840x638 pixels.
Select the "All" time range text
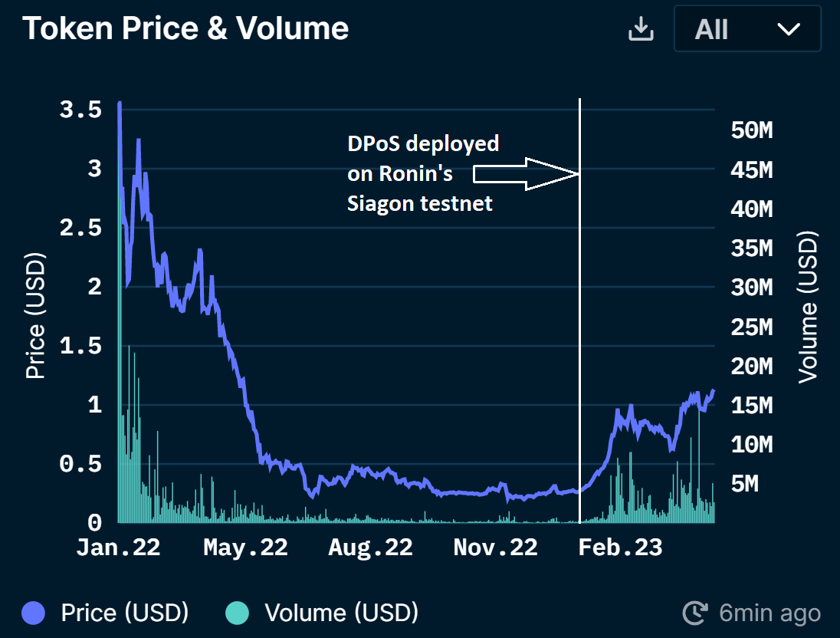[711, 30]
